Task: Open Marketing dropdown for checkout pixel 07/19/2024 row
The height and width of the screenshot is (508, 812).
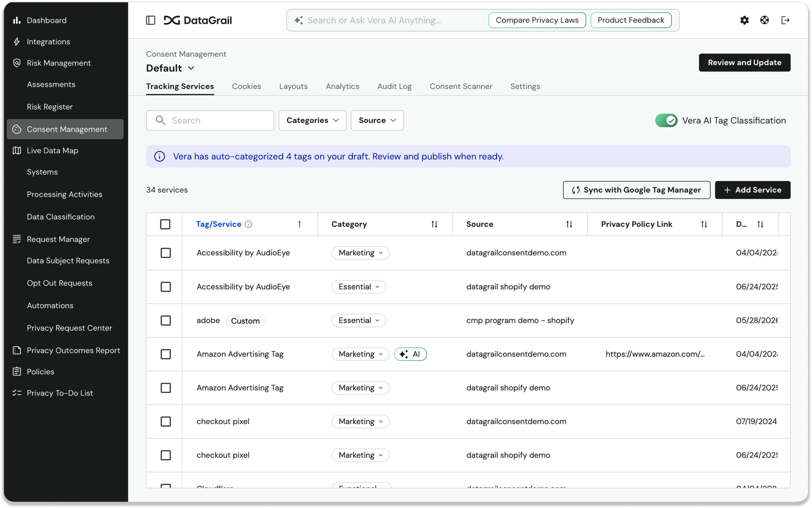Action: (360, 421)
